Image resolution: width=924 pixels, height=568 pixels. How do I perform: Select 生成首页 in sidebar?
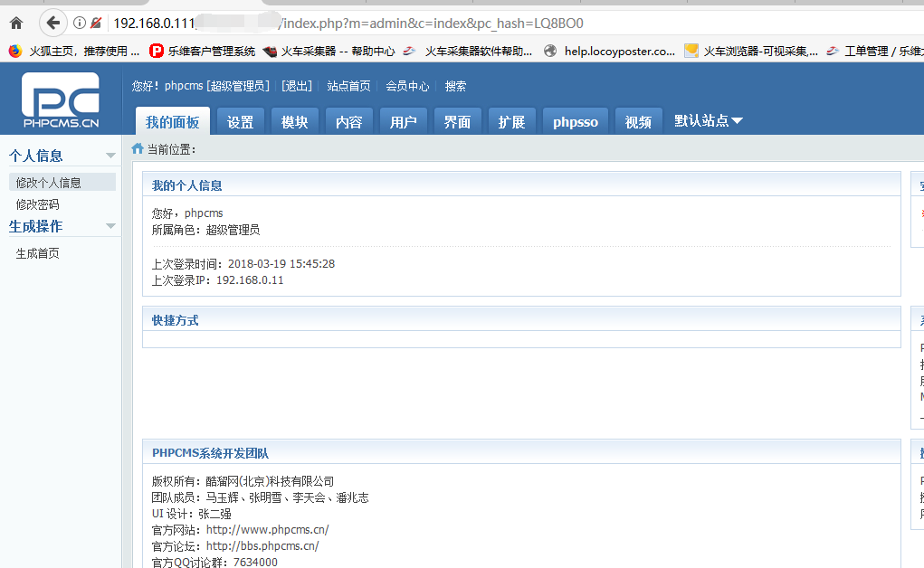coord(38,253)
